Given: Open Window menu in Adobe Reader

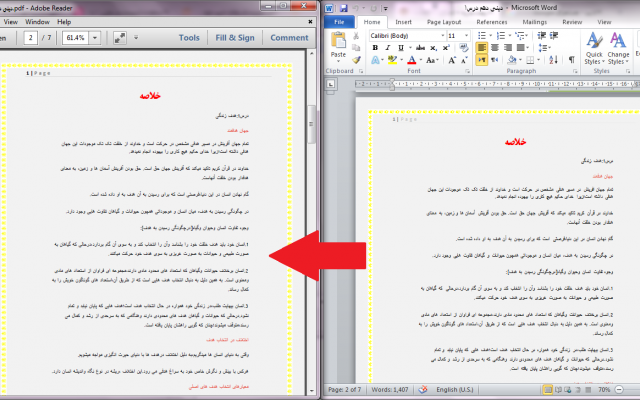Looking at the screenshot, I should click(x=37, y=22).
